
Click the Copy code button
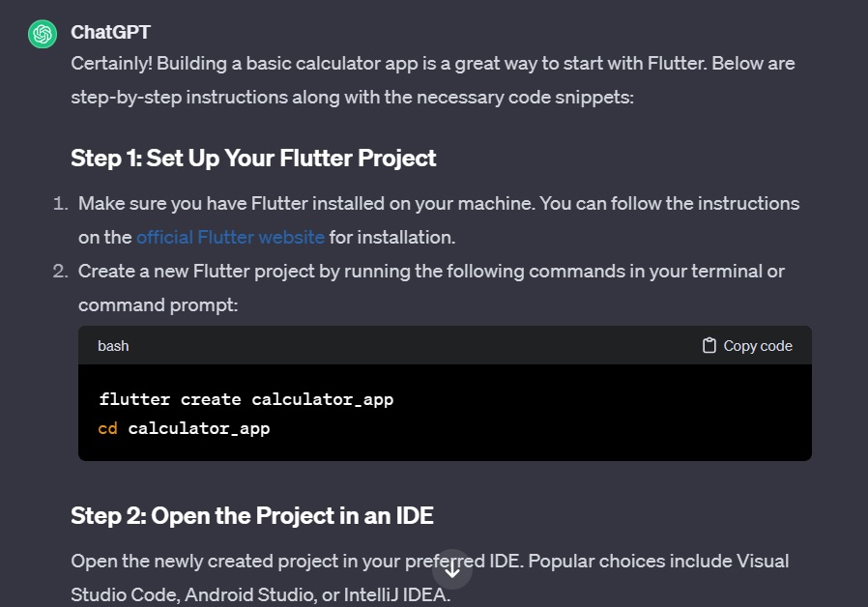(746, 345)
